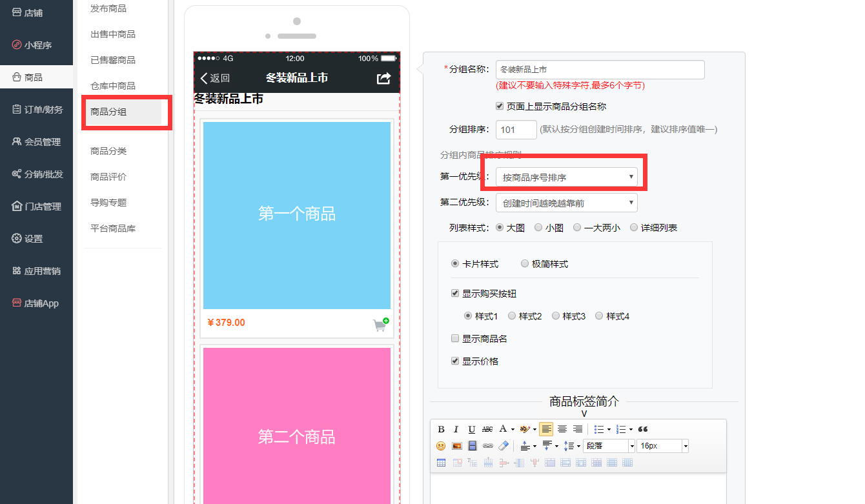The width and height of the screenshot is (865, 504).
Task: Select the 大图 list style
Action: pyautogui.click(x=500, y=227)
